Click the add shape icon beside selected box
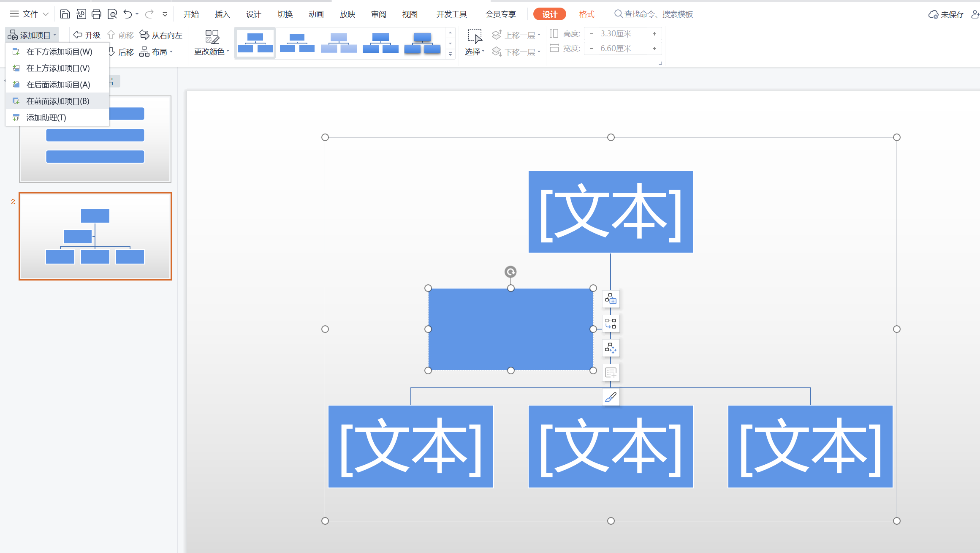Image resolution: width=980 pixels, height=553 pixels. click(x=611, y=299)
